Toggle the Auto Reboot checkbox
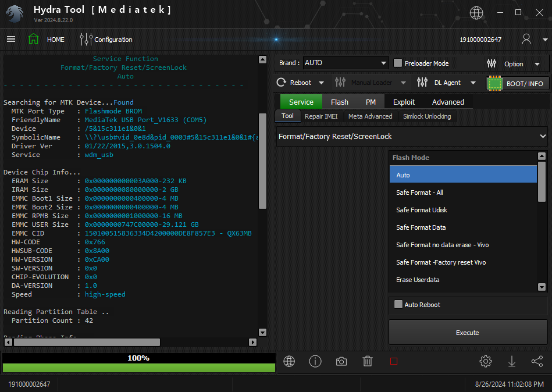The width and height of the screenshot is (552, 392). click(x=398, y=304)
